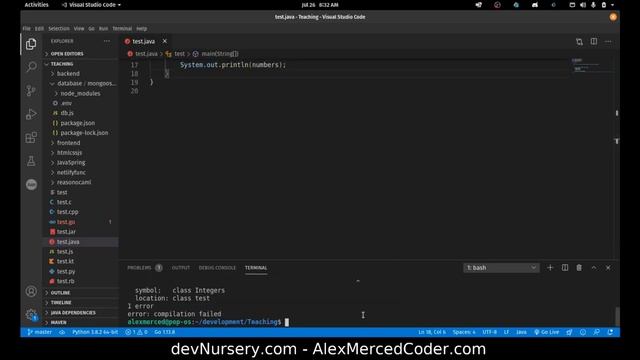The width and height of the screenshot is (640, 360).
Task: Kill terminal with trash icon
Action: tap(579, 268)
